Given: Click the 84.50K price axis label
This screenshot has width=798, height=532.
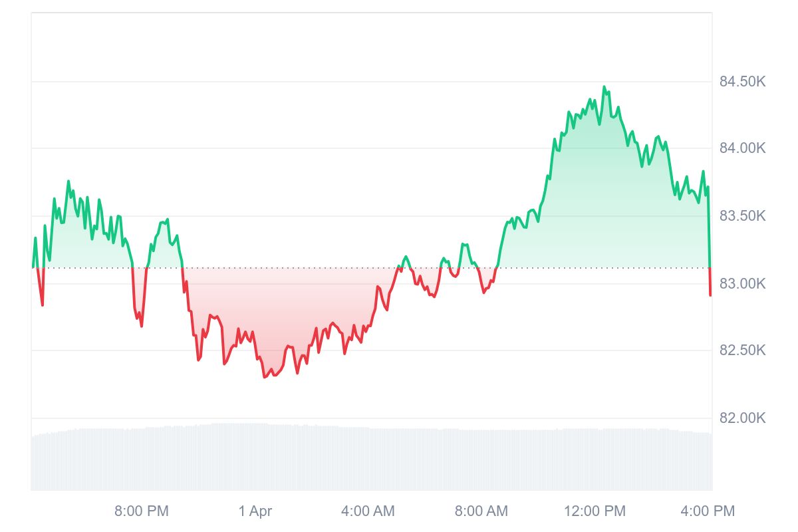Looking at the screenshot, I should click(742, 82).
